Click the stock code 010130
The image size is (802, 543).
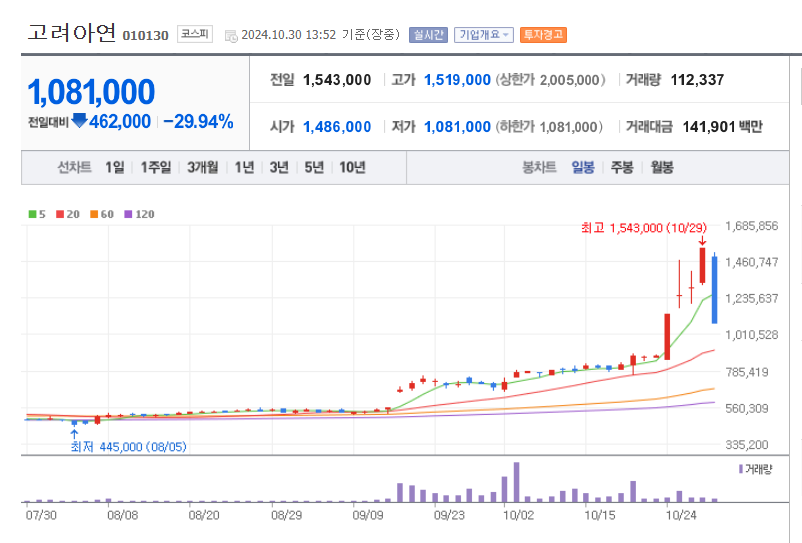tap(145, 35)
